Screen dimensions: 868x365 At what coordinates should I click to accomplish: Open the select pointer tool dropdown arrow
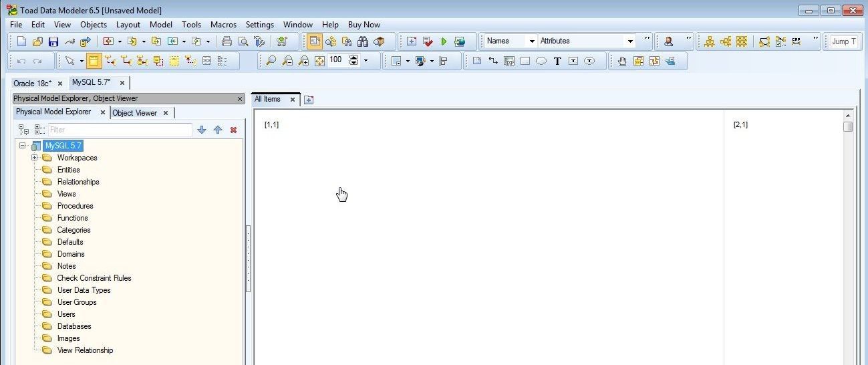click(x=82, y=61)
